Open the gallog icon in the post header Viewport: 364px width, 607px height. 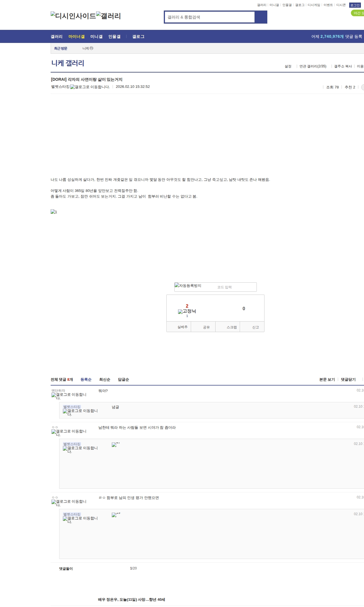(x=90, y=87)
